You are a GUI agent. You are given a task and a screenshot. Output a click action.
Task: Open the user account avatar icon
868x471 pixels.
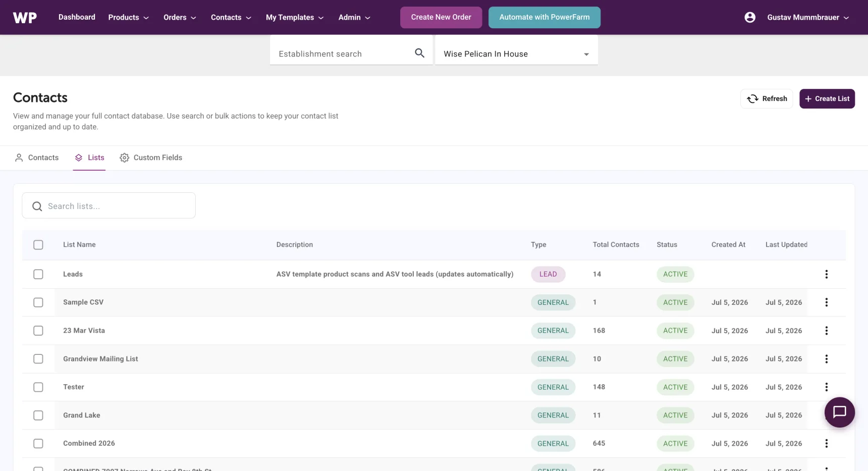click(750, 17)
